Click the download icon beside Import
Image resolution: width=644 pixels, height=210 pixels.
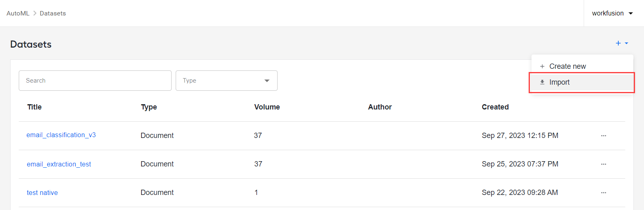(x=542, y=82)
